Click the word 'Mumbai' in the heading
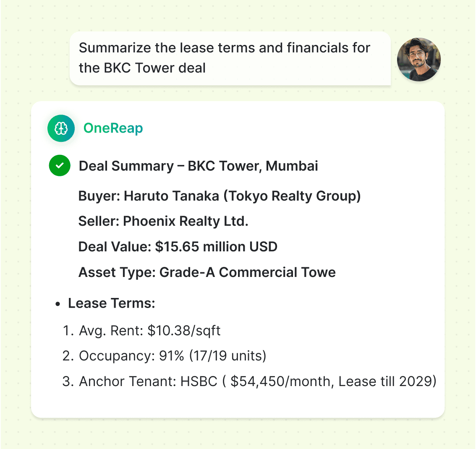 pos(292,166)
